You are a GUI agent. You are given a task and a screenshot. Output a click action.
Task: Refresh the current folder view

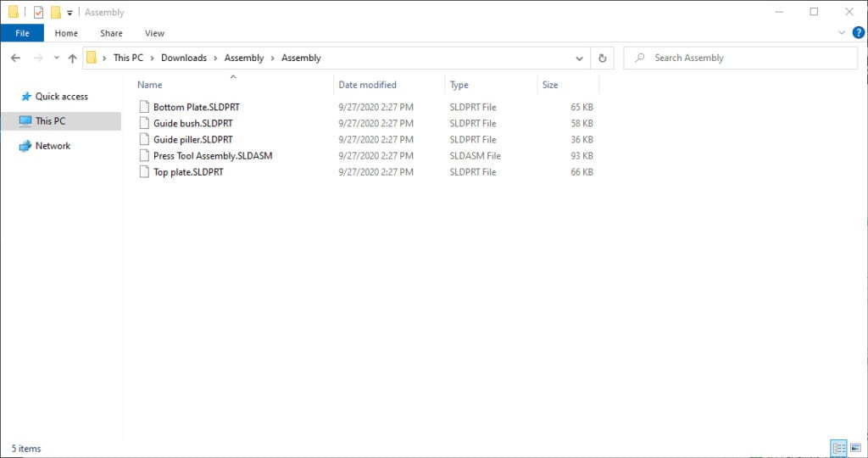click(602, 58)
